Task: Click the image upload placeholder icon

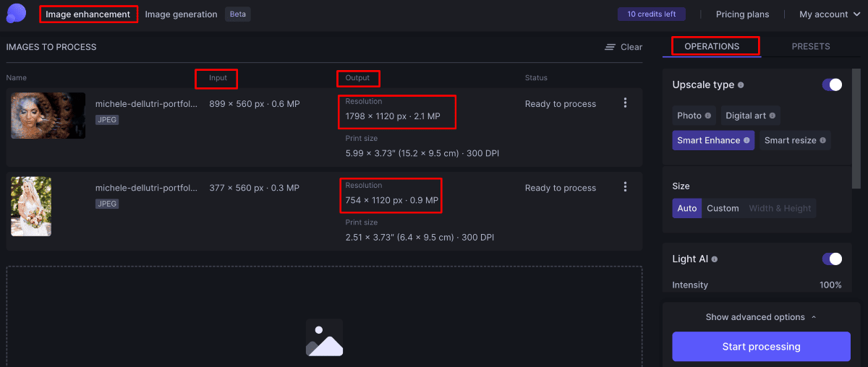Action: pyautogui.click(x=324, y=338)
